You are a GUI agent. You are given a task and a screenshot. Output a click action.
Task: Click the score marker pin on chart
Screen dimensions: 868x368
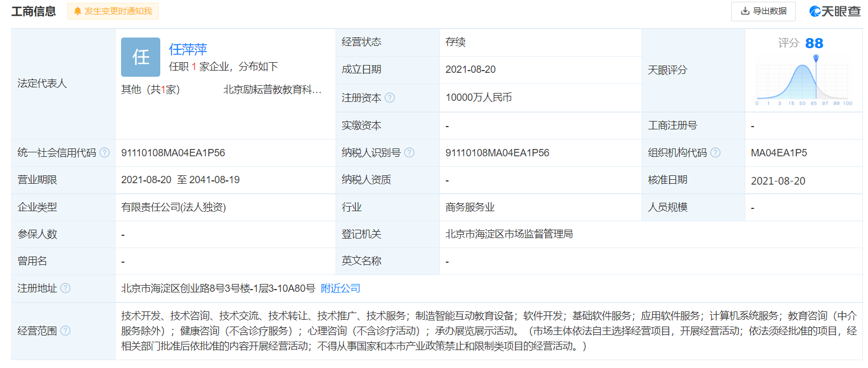(x=816, y=58)
